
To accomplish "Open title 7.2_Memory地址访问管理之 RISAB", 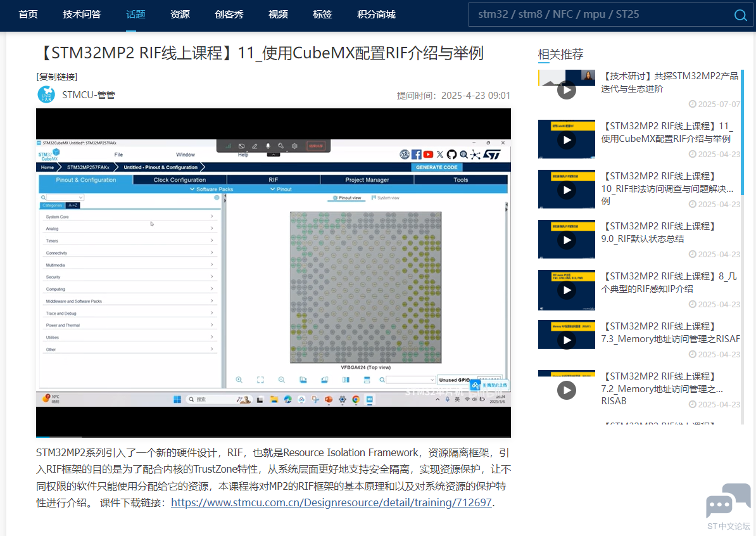I will pyautogui.click(x=662, y=388).
